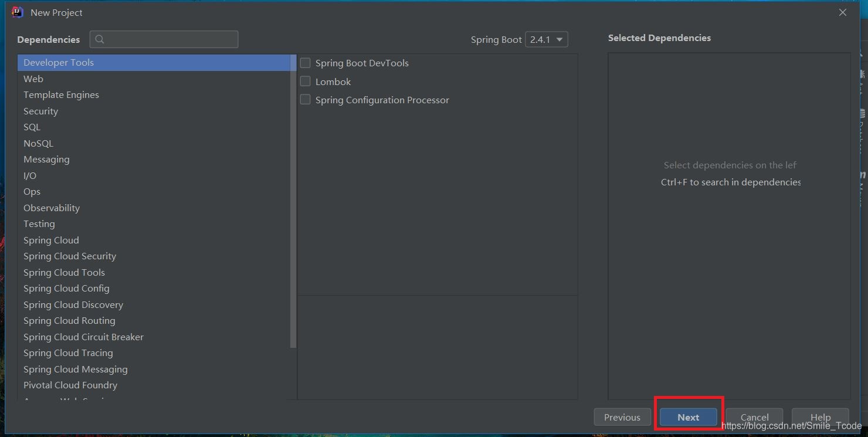Proceed with the Next button

point(689,417)
